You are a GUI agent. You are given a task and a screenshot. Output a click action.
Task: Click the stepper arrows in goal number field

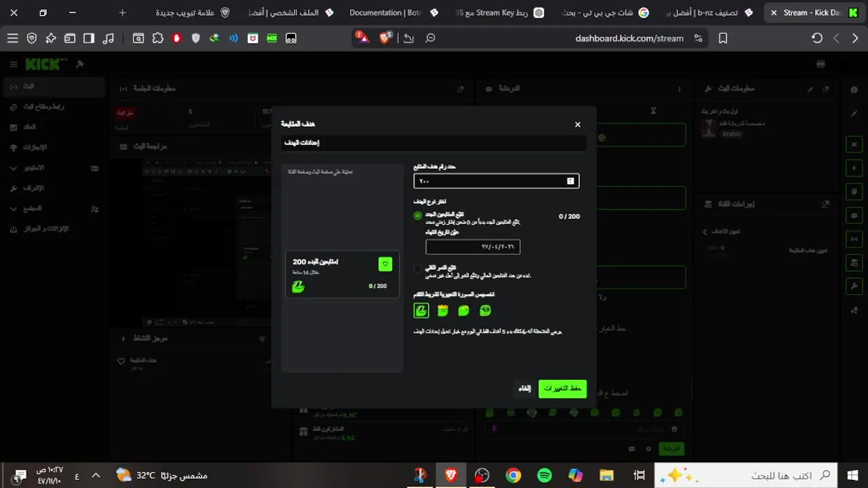[x=570, y=181]
